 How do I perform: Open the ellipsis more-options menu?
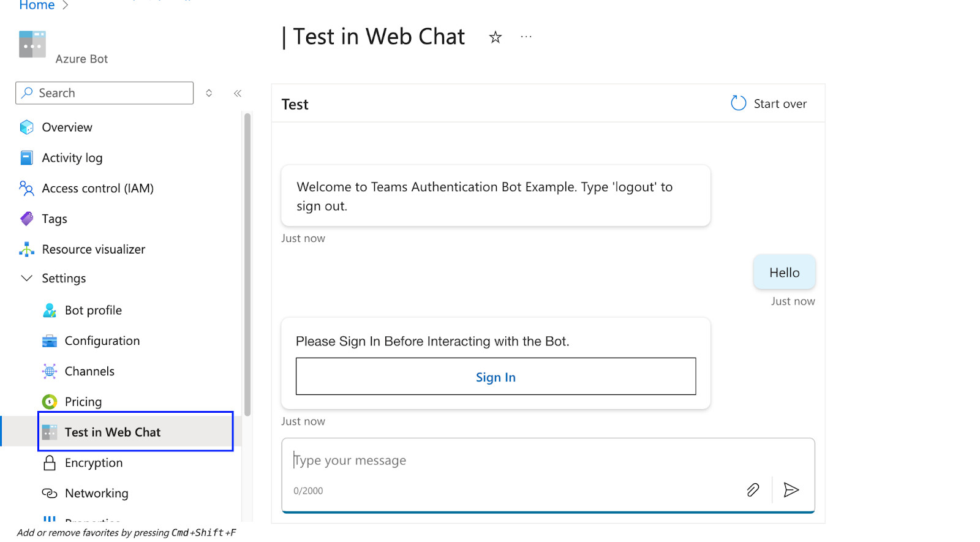coord(526,37)
